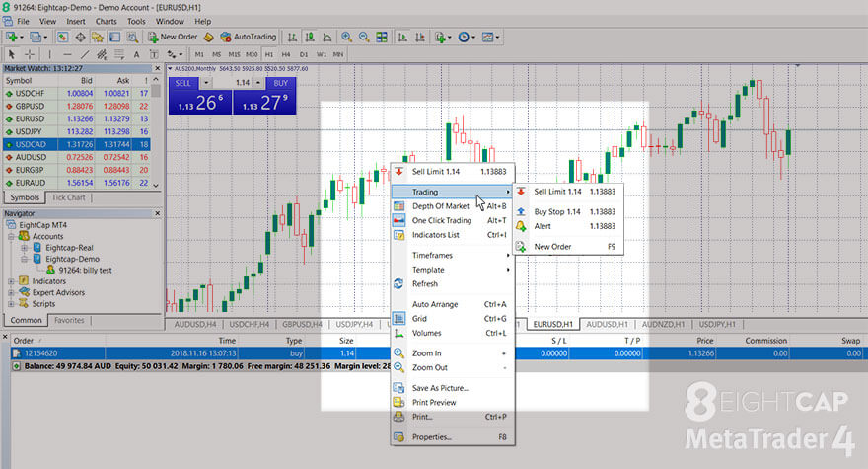The height and width of the screenshot is (469, 868).
Task: Toggle Volumes in the context menu
Action: (x=453, y=333)
